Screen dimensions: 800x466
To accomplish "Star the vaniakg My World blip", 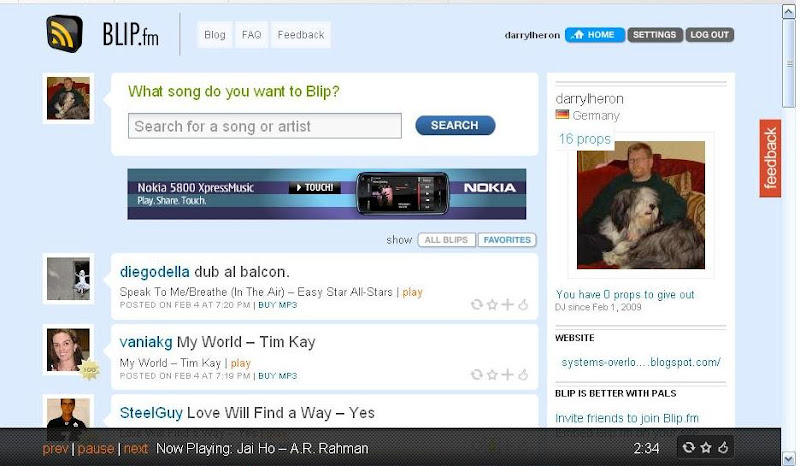I will click(x=492, y=375).
